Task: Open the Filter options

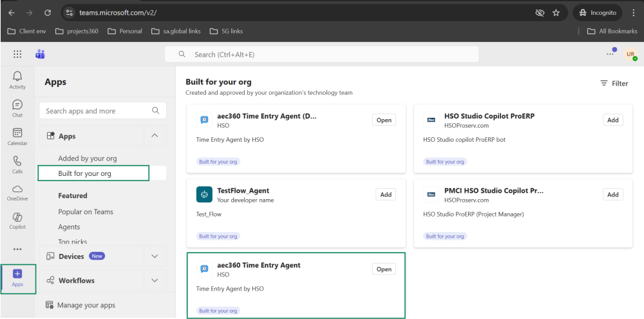Action: 614,83
